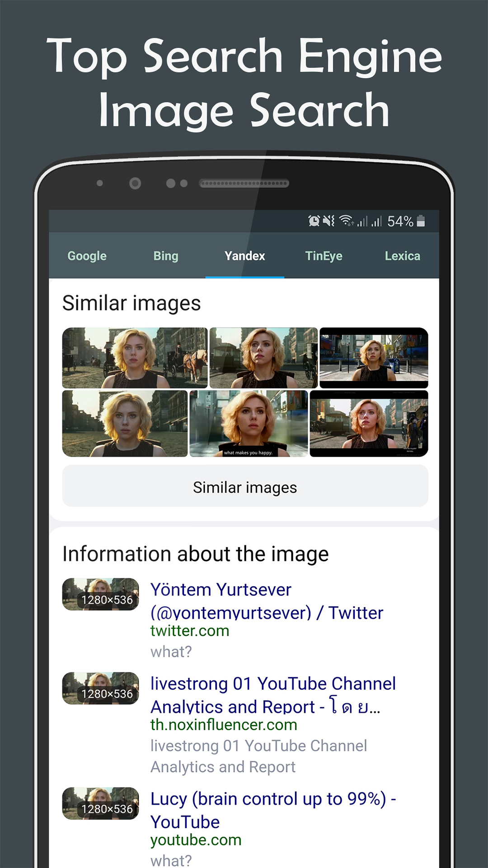
Task: Tap the Wi-Fi status icon
Action: [x=347, y=221]
